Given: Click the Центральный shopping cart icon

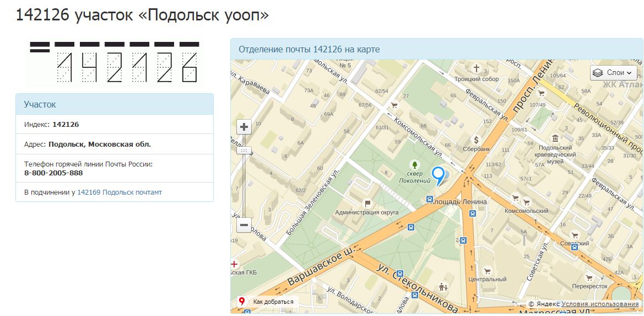Looking at the screenshot, I should tap(486, 271).
